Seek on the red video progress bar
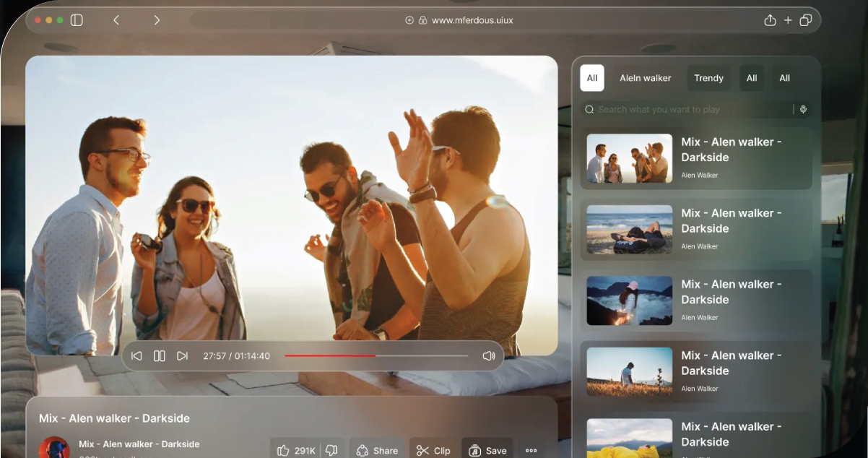Image resolution: width=868 pixels, height=458 pixels. 376,356
